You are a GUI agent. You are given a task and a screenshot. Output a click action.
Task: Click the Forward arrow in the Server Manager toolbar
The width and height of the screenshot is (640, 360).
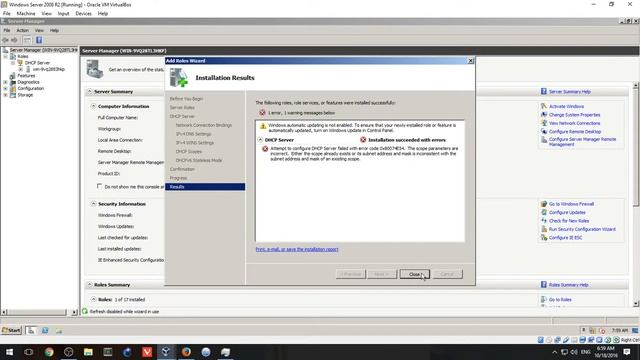[14, 40]
